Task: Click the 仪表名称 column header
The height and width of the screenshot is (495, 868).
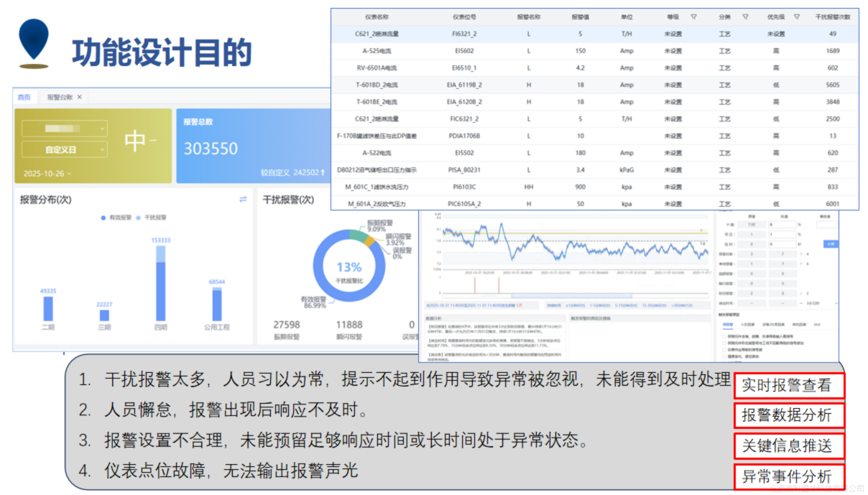Action: pos(377,17)
